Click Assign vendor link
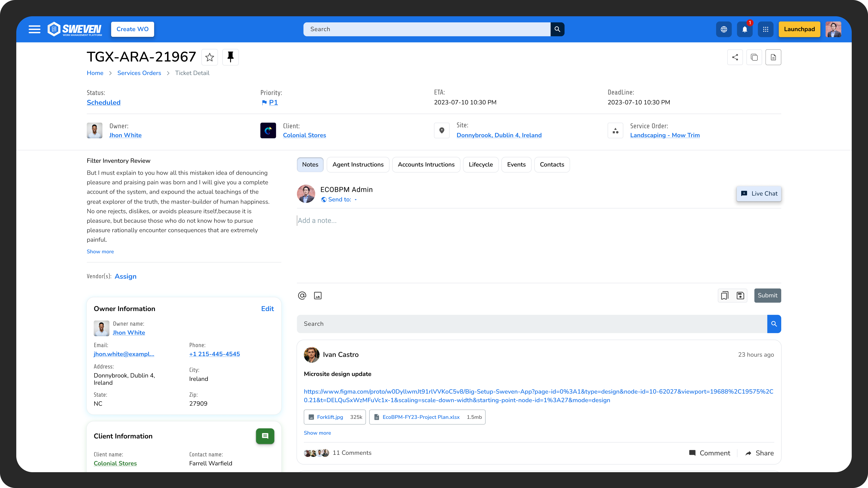This screenshot has width=868, height=488. 125,277
